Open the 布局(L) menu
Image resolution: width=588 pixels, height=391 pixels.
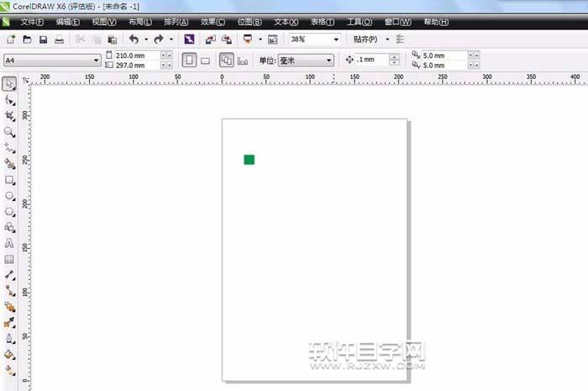click(x=140, y=22)
